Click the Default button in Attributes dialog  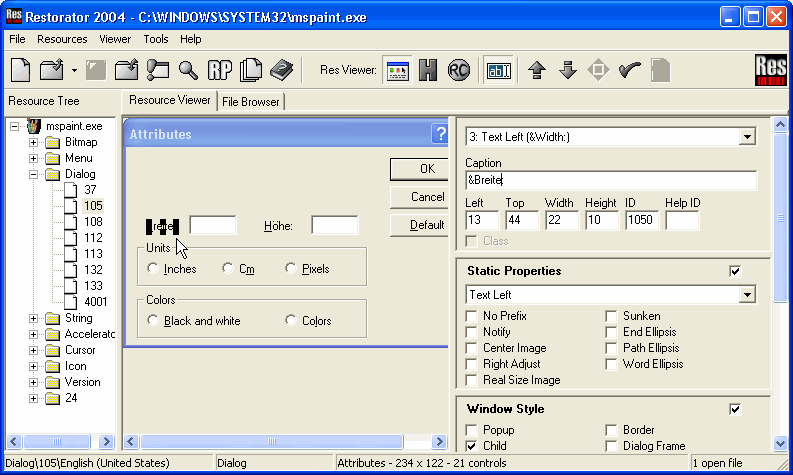pyautogui.click(x=419, y=225)
